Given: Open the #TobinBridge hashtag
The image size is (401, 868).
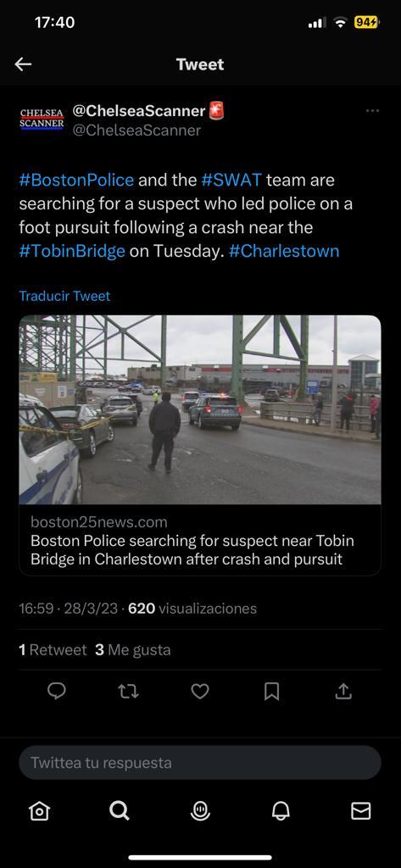Looking at the screenshot, I should 72,251.
